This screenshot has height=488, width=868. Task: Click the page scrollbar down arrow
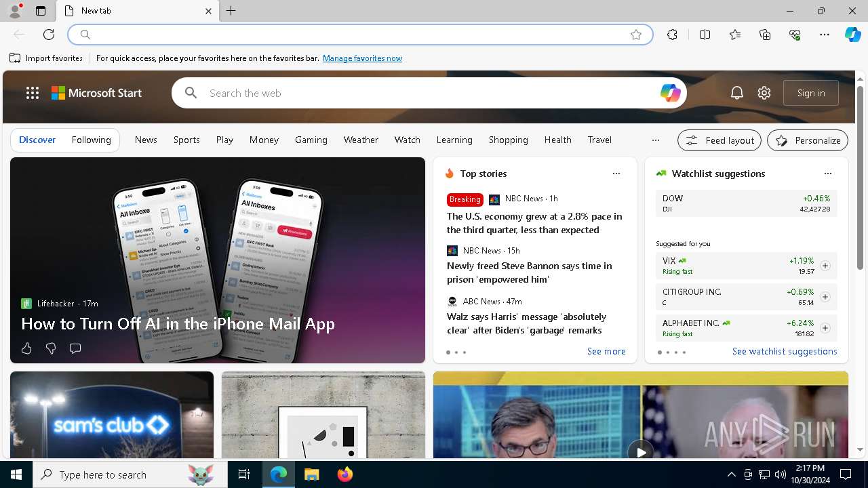coord(861,449)
